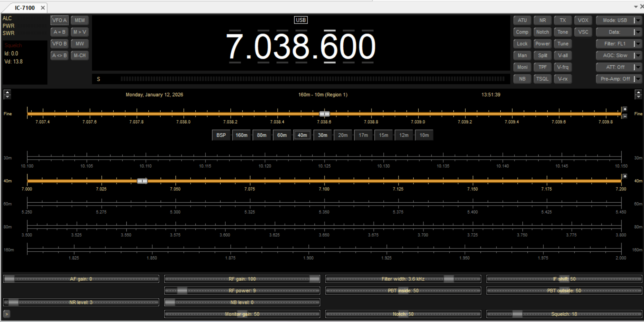
Task: Open the tab list arrow in the top-right corner
Action: point(636,7)
